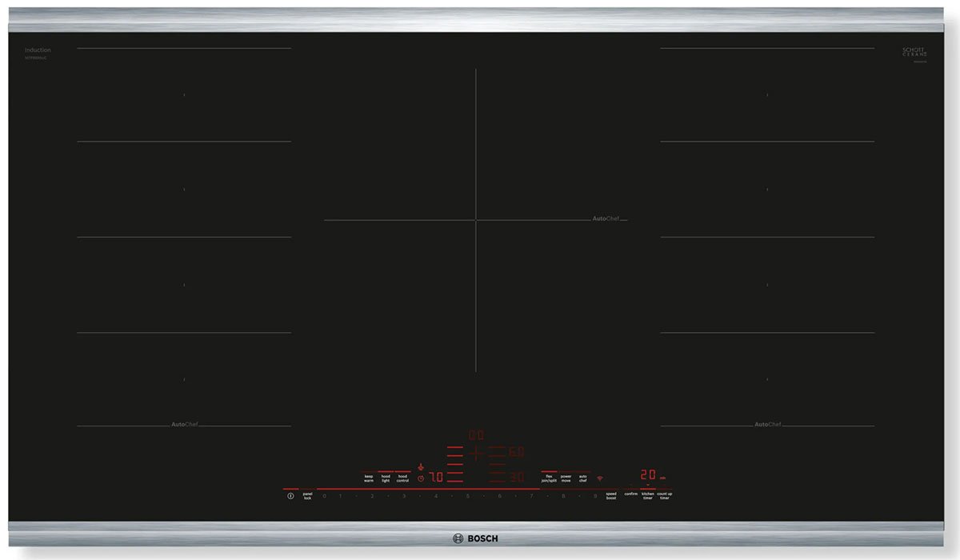
Task: Select the kitchen timer control
Action: click(x=646, y=496)
